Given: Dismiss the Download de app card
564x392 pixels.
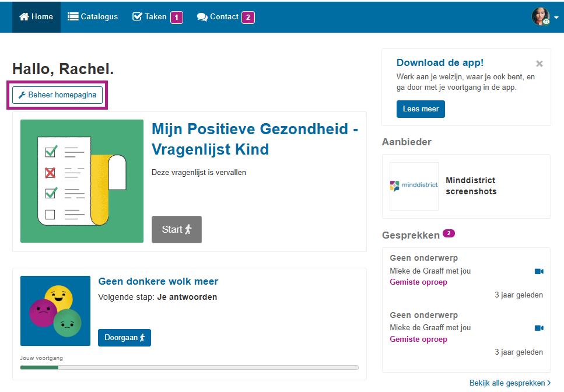Looking at the screenshot, I should [539, 64].
